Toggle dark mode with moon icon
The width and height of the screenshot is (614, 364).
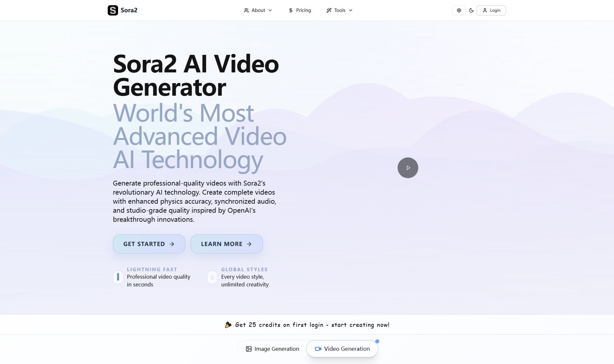coord(471,10)
